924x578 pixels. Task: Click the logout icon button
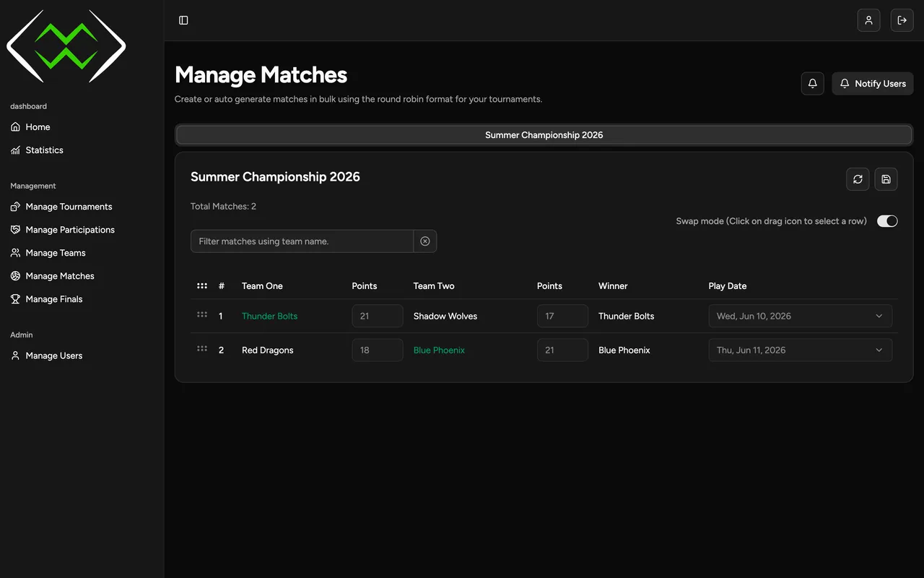pyautogui.click(x=902, y=20)
